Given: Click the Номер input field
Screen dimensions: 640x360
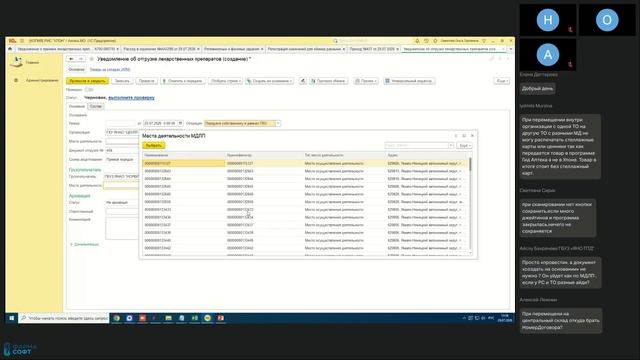Looking at the screenshot, I should point(121,123).
